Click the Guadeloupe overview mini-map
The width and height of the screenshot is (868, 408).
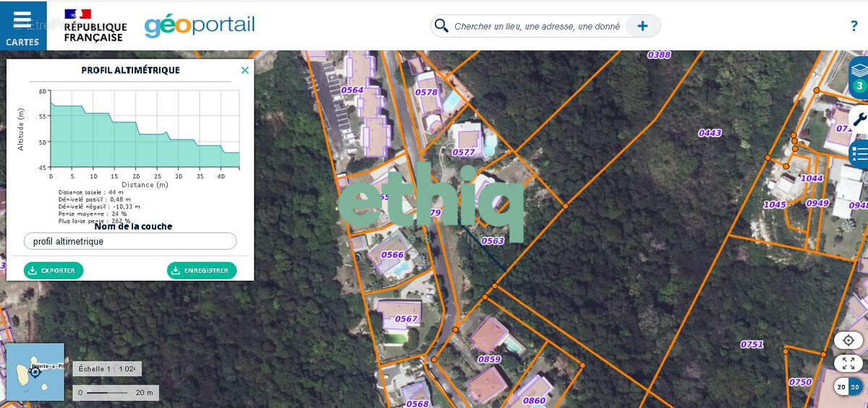click(35, 372)
